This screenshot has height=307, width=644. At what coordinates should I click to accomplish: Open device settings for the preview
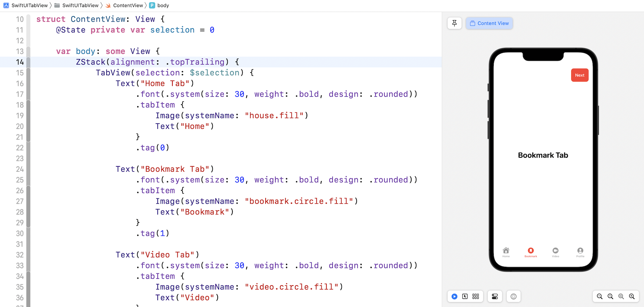coord(495,296)
